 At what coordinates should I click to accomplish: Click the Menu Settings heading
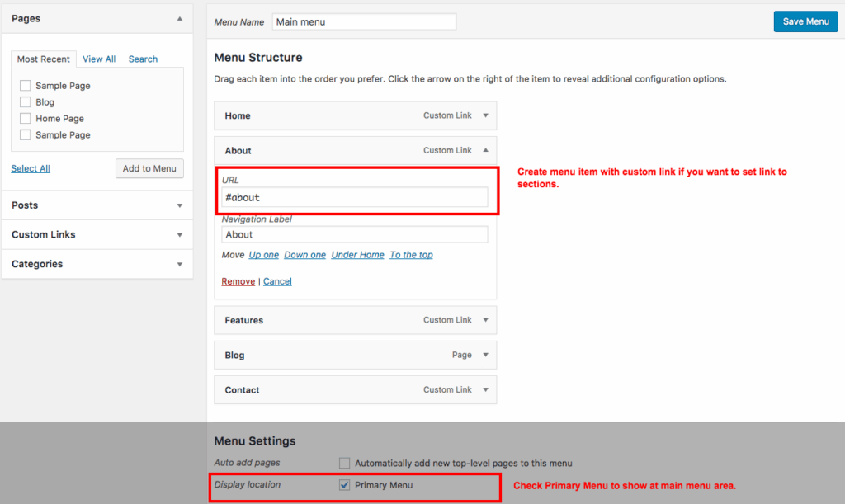coord(255,441)
